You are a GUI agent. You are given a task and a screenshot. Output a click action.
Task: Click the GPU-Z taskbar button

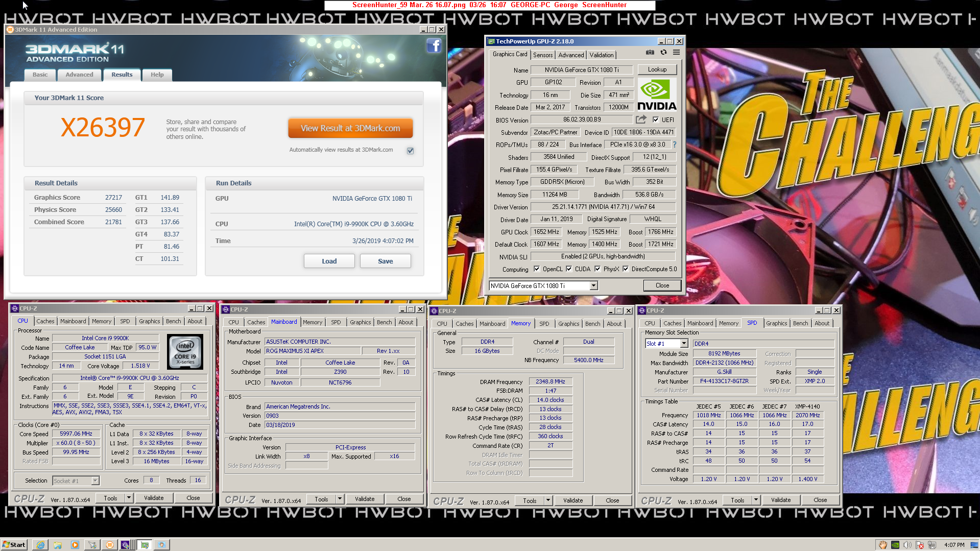coord(145,545)
